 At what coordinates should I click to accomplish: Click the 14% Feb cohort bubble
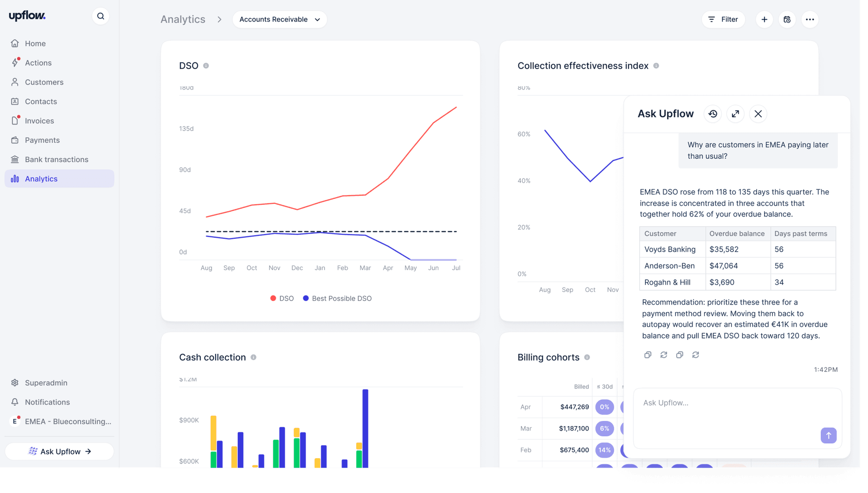click(x=604, y=450)
